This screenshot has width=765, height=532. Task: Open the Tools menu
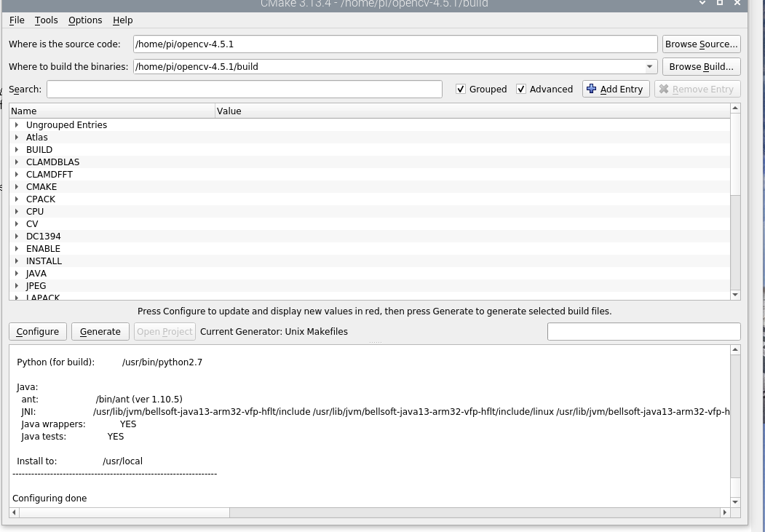[47, 20]
